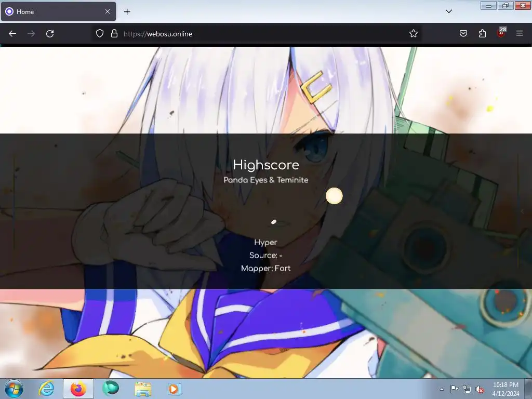The height and width of the screenshot is (399, 532).
Task: Go back using the browser back arrow
Action: [12, 34]
